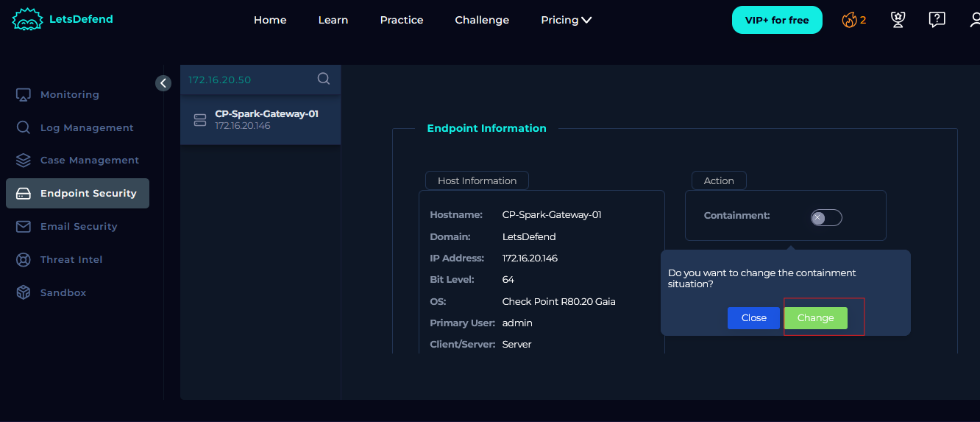
Task: Open the trophy badge icon
Action: point(898,20)
